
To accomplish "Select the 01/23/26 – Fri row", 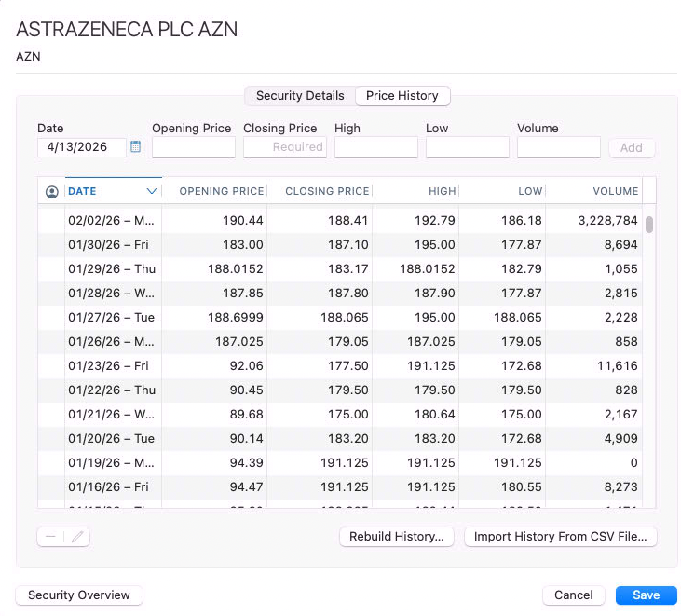I will (340, 366).
